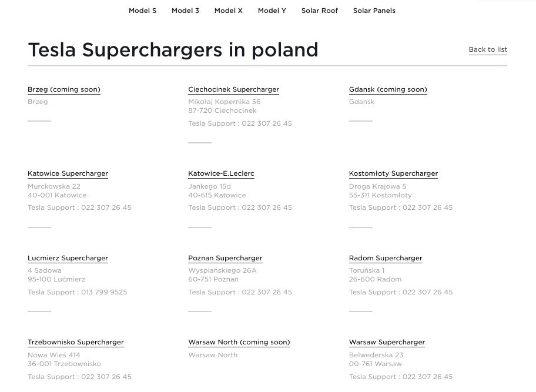Open the Model S menu item
Viewport: 536px width, 392px height.
[x=143, y=11]
